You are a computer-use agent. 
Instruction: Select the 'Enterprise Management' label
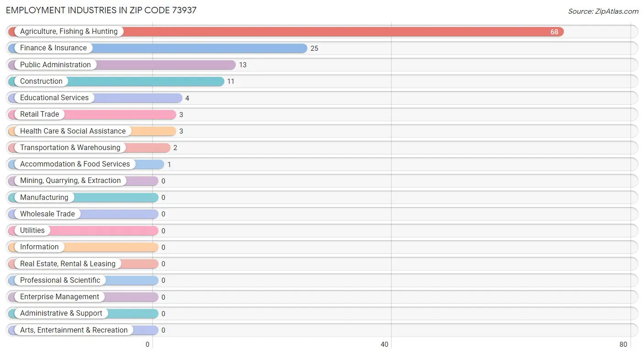click(60, 297)
